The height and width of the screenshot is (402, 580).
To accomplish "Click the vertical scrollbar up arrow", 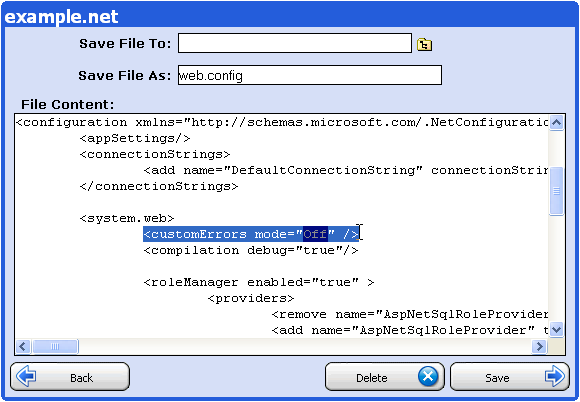I will pos(556,122).
